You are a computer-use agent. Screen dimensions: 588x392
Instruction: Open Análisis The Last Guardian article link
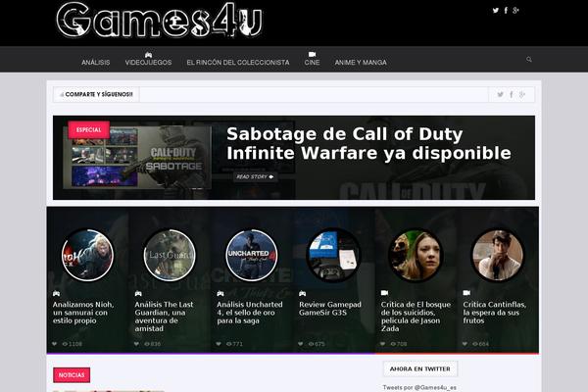[164, 317]
